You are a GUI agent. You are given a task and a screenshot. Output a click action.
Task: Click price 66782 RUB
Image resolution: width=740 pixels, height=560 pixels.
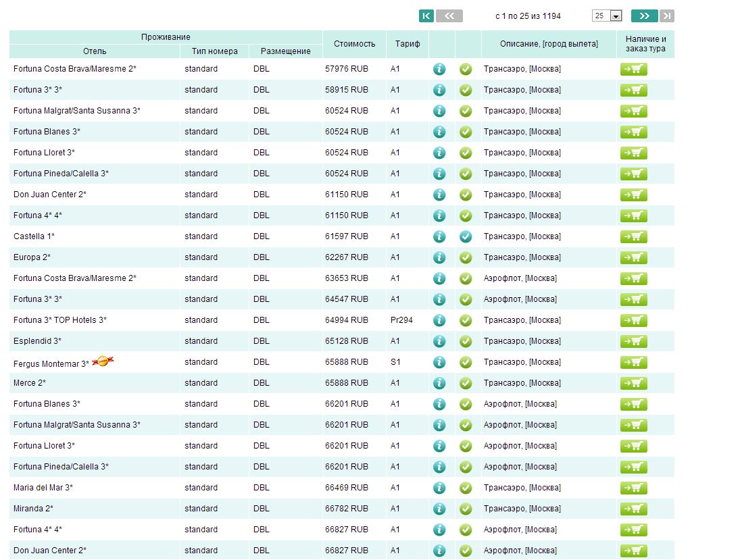(347, 509)
